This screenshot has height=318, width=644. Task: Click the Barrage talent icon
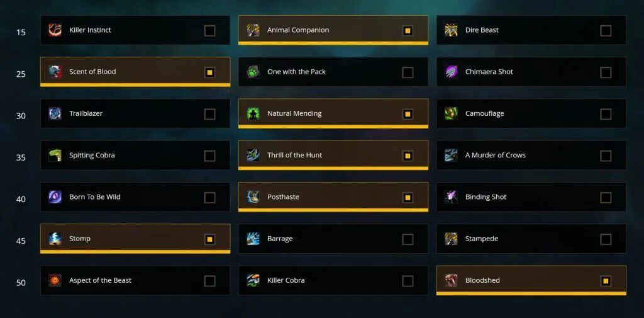tap(253, 239)
